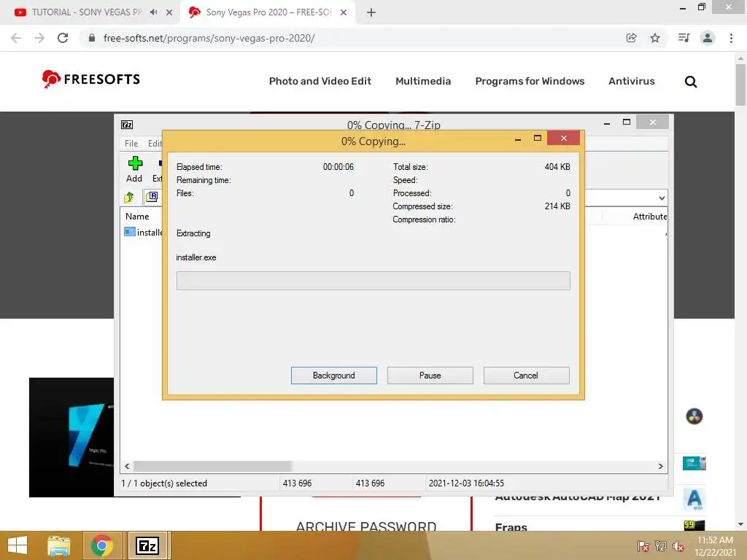Click the 7z icon in 7-Zip title bar
The image size is (747, 560).
pyautogui.click(x=127, y=125)
